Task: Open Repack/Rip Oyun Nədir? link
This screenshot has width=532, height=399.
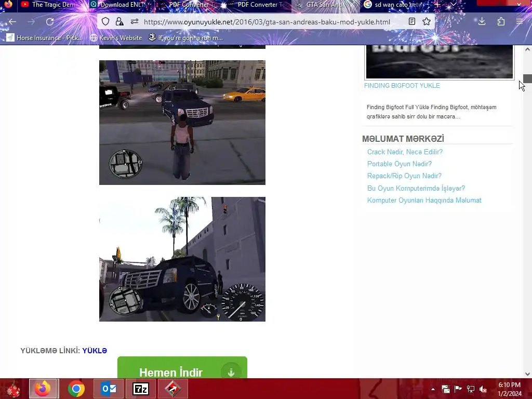Action: [404, 176]
